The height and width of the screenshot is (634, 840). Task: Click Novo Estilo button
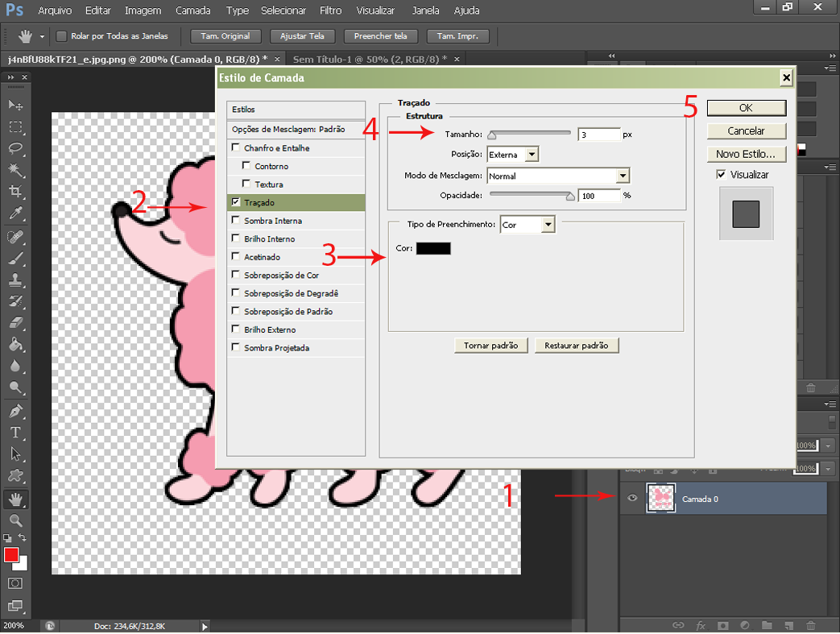tap(747, 154)
